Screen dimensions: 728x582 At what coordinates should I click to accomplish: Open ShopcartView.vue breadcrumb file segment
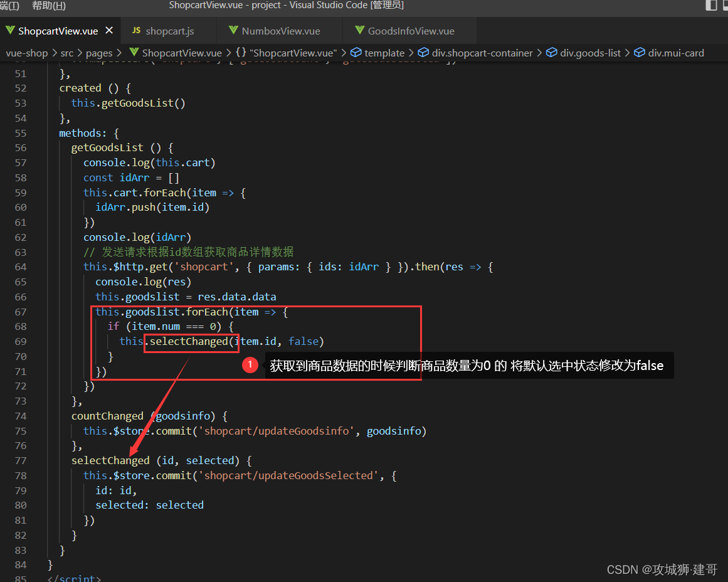tap(182, 53)
